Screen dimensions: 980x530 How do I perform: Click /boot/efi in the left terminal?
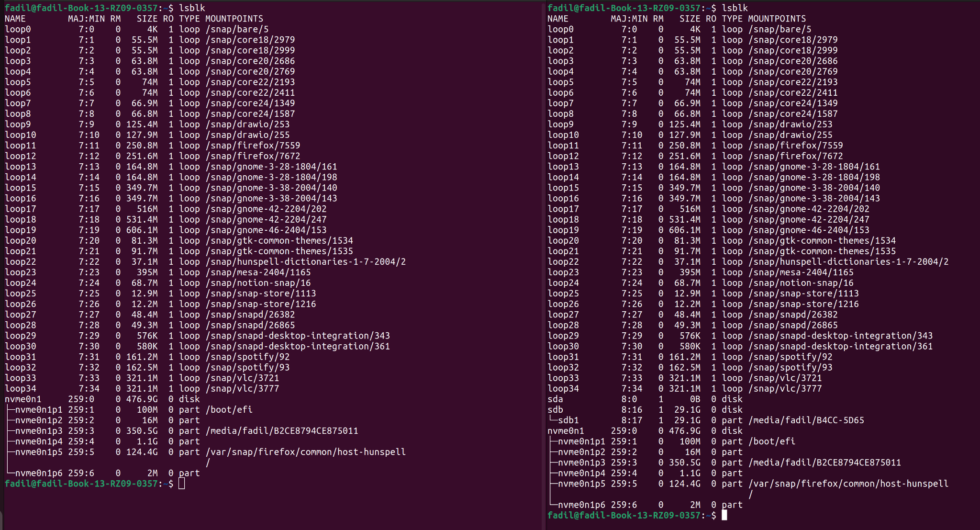tap(229, 410)
